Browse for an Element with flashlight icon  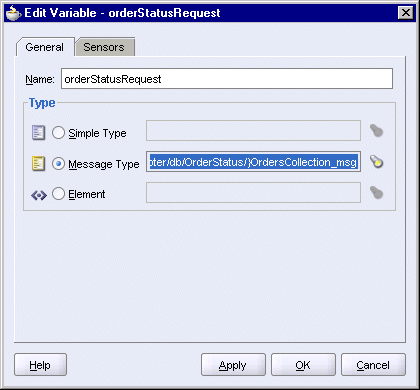tap(376, 192)
